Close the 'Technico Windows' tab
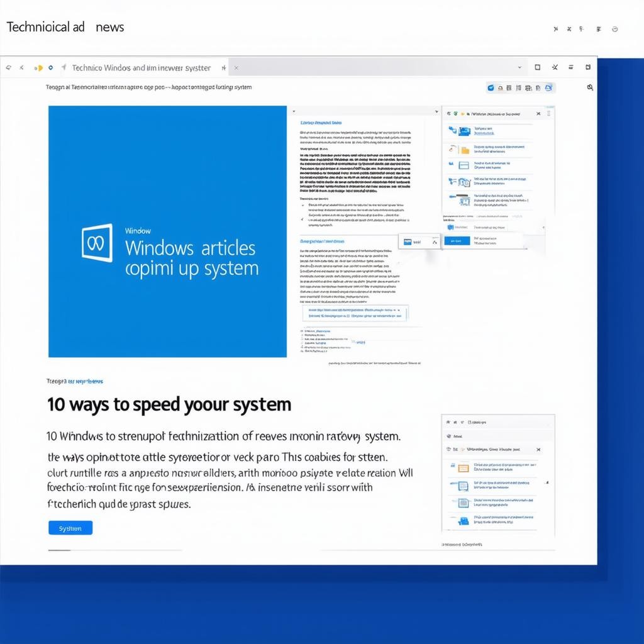This screenshot has width=644, height=644. coord(236,67)
